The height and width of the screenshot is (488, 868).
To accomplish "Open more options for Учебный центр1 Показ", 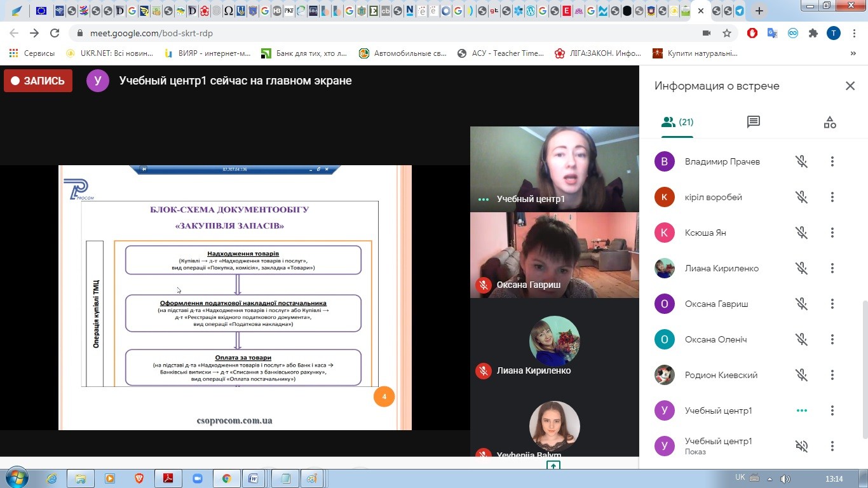I will 832,446.
